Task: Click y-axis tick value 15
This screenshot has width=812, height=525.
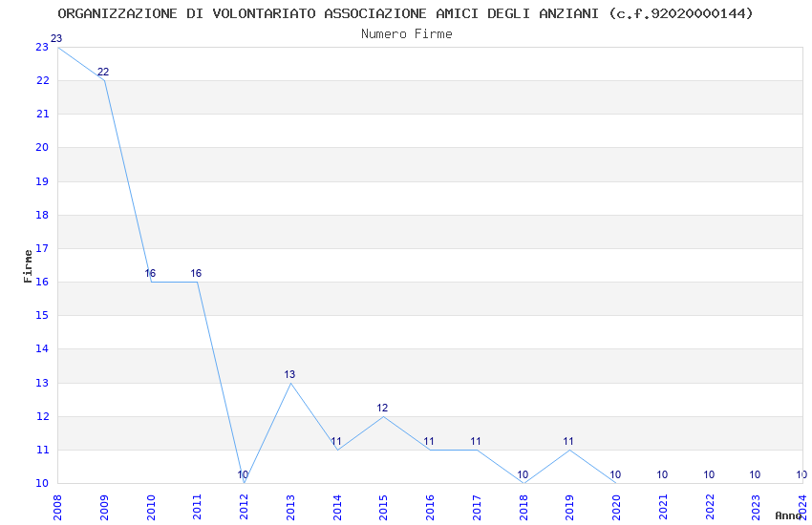Action: [42, 316]
